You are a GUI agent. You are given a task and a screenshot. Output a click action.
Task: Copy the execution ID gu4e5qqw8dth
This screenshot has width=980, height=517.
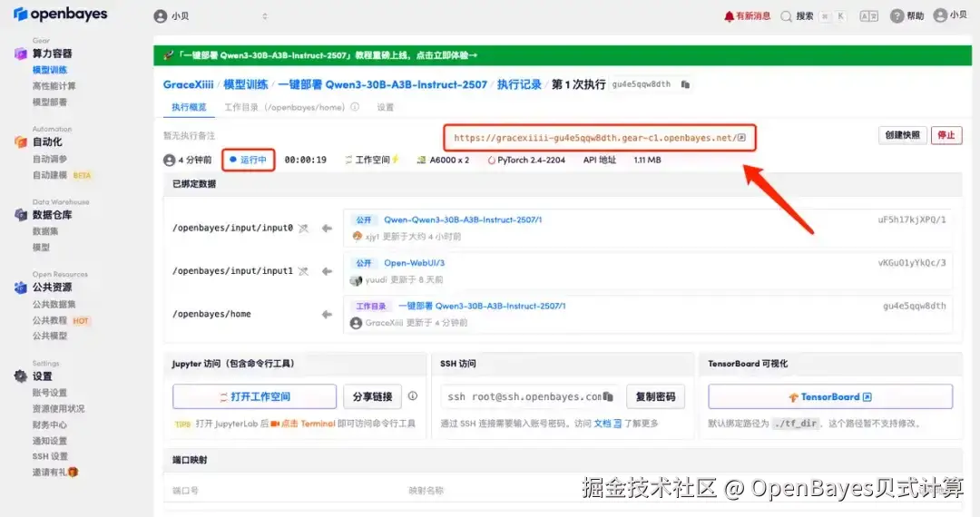(686, 84)
